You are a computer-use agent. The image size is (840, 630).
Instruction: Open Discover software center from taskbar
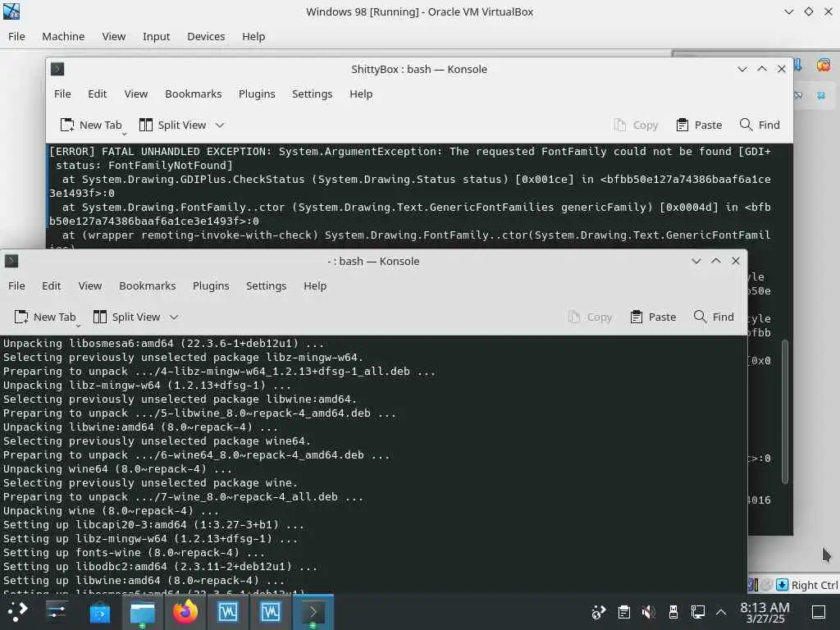(99, 612)
